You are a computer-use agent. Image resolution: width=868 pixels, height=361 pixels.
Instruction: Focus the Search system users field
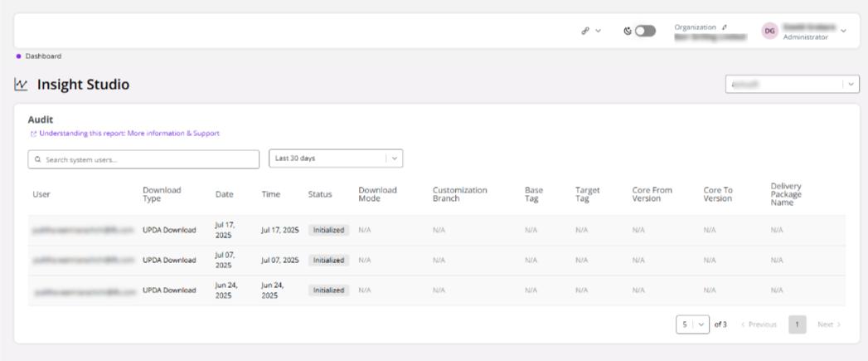click(143, 159)
